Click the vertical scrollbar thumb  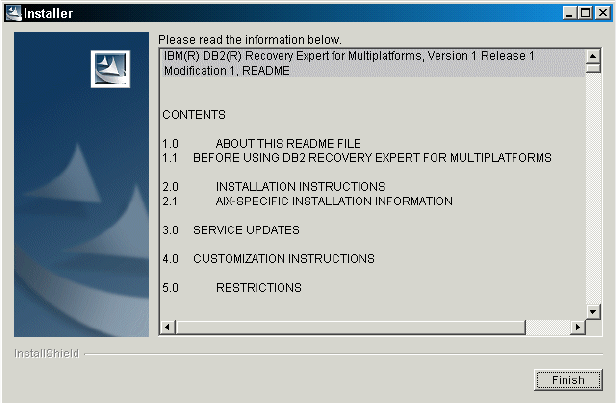[593, 68]
